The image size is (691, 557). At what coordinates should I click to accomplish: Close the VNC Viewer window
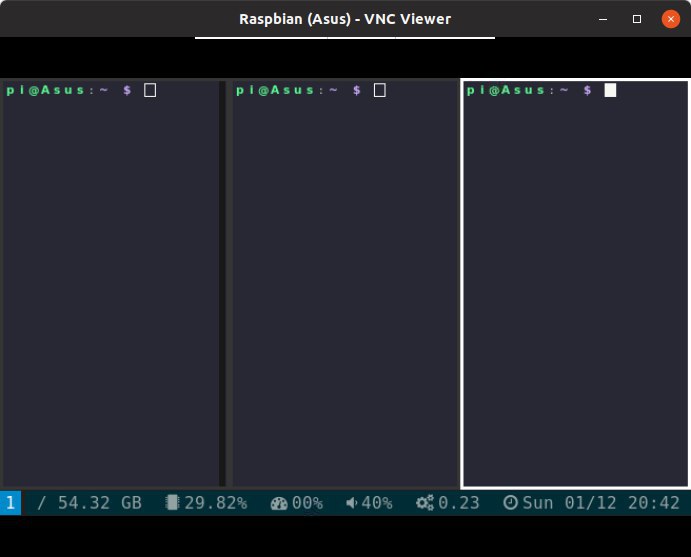(671, 19)
